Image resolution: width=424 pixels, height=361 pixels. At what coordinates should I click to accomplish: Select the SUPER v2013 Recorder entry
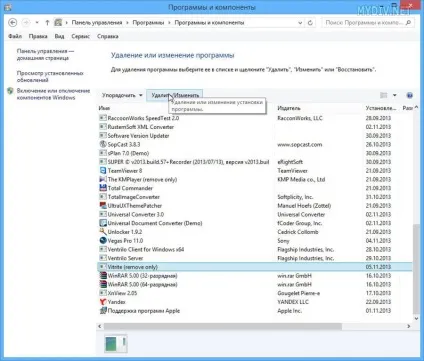point(188,162)
